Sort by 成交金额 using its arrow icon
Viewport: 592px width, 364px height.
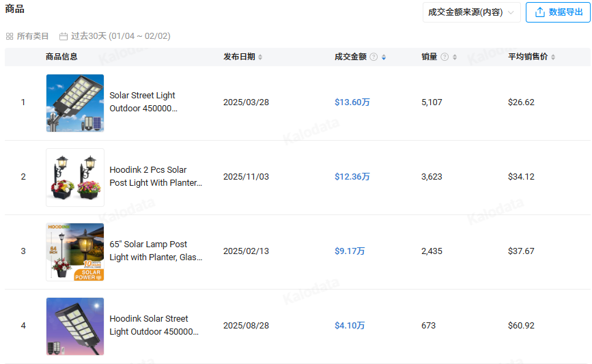(384, 57)
